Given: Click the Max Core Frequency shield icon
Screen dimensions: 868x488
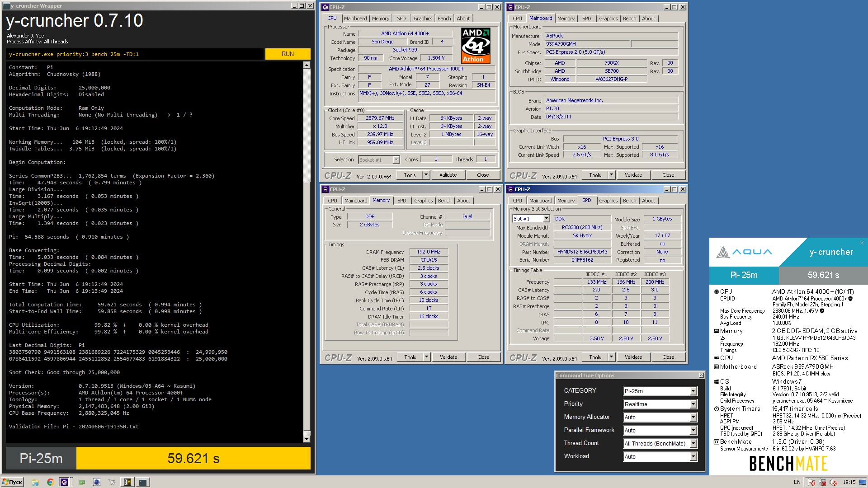Looking at the screenshot, I should pos(822,310).
